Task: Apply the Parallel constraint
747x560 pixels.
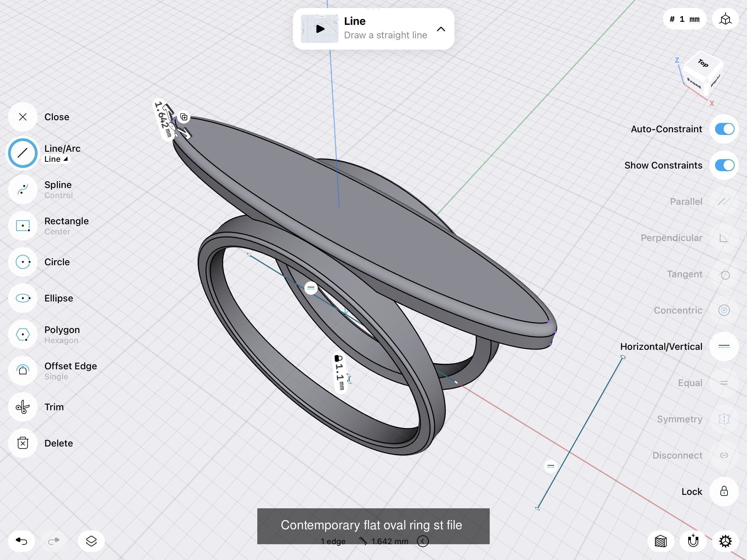Action: pos(724,201)
